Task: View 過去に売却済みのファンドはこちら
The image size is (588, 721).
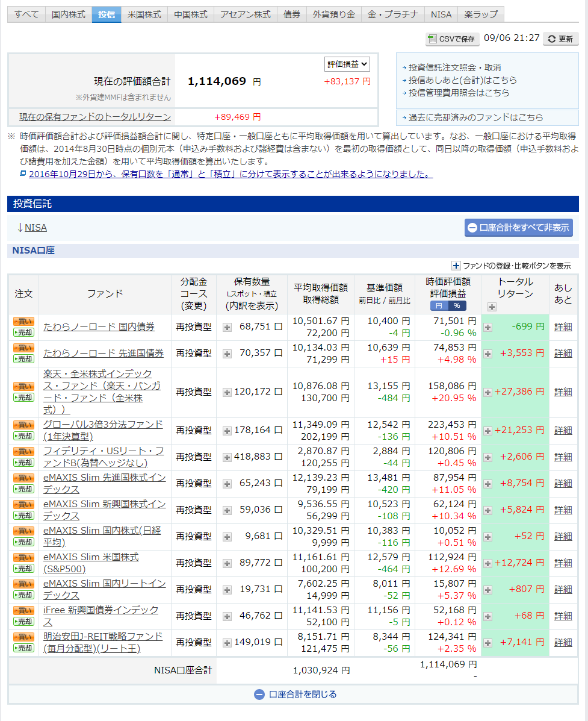Action: pyautogui.click(x=475, y=117)
